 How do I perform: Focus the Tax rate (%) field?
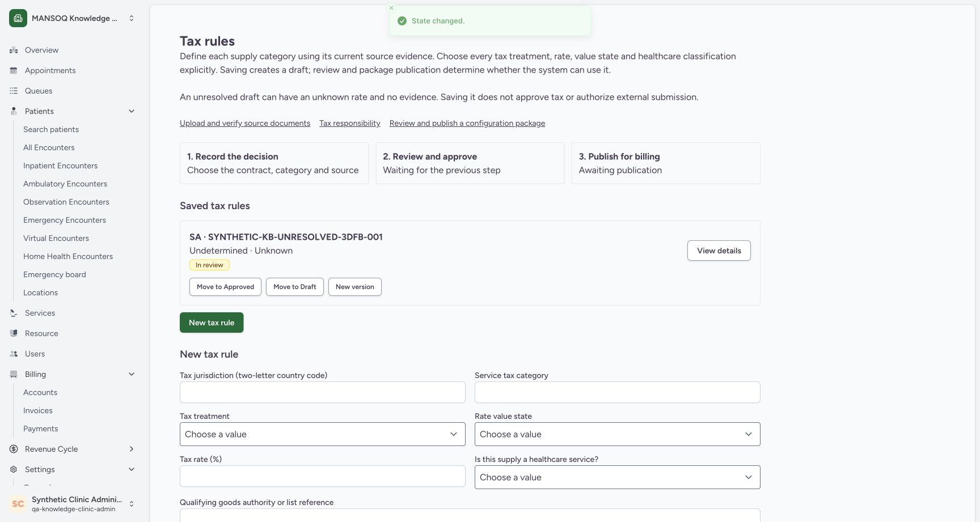click(x=323, y=476)
